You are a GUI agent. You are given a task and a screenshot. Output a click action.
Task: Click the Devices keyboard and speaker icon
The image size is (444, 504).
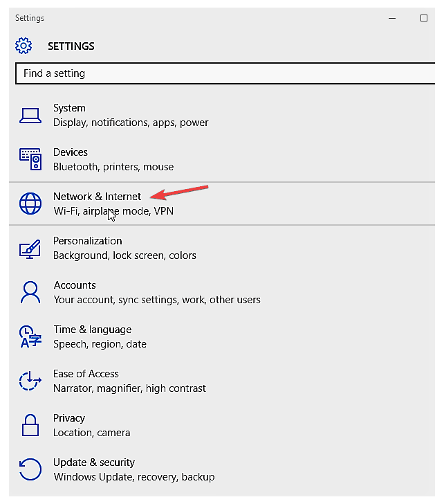(30, 159)
